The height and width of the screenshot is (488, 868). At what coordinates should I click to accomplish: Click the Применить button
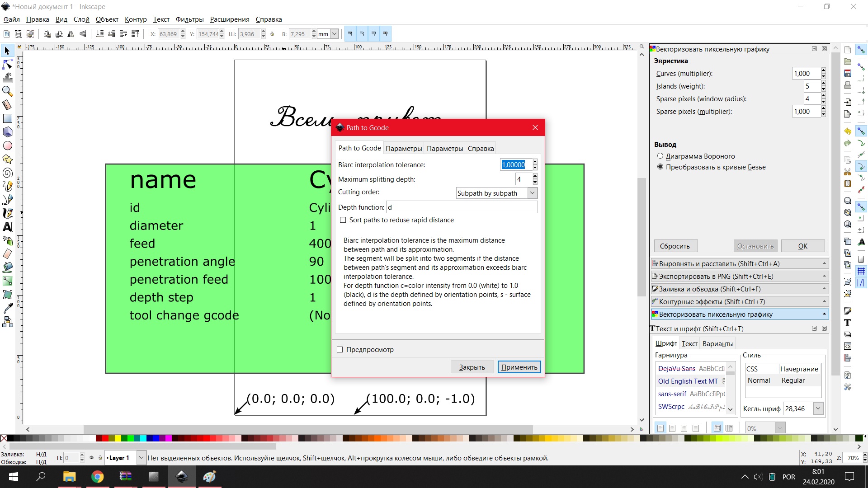point(519,367)
